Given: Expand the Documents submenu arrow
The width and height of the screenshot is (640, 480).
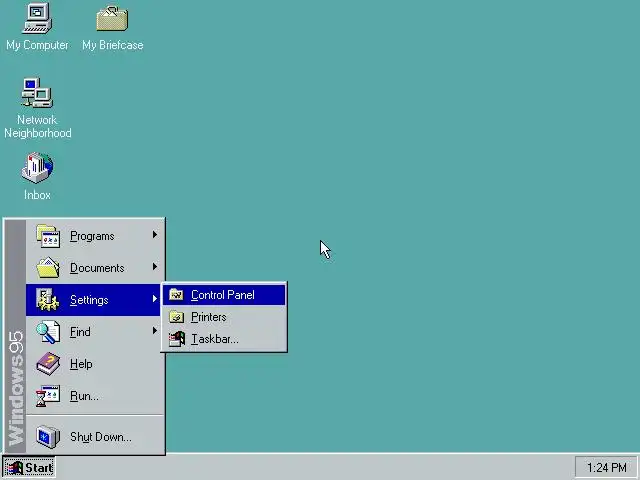Looking at the screenshot, I should coord(155,267).
